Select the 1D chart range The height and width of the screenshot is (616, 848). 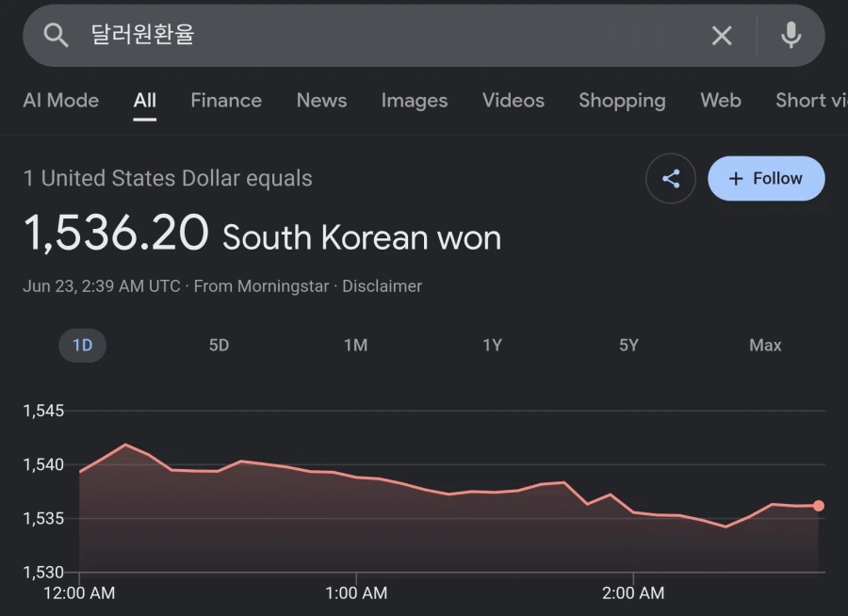(82, 345)
